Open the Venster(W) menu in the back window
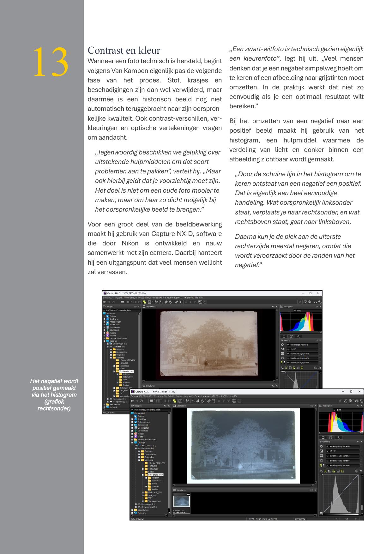The width and height of the screenshot is (392, 554). (189, 298)
